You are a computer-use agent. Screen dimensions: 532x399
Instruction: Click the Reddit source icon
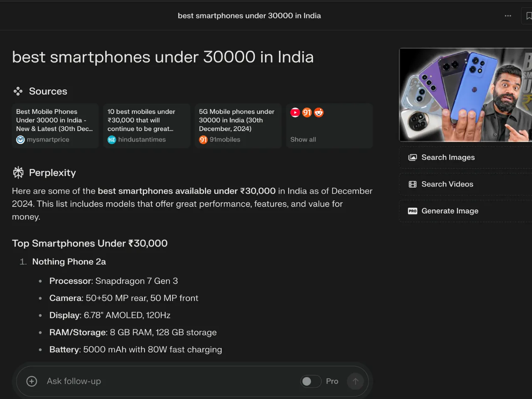[319, 112]
